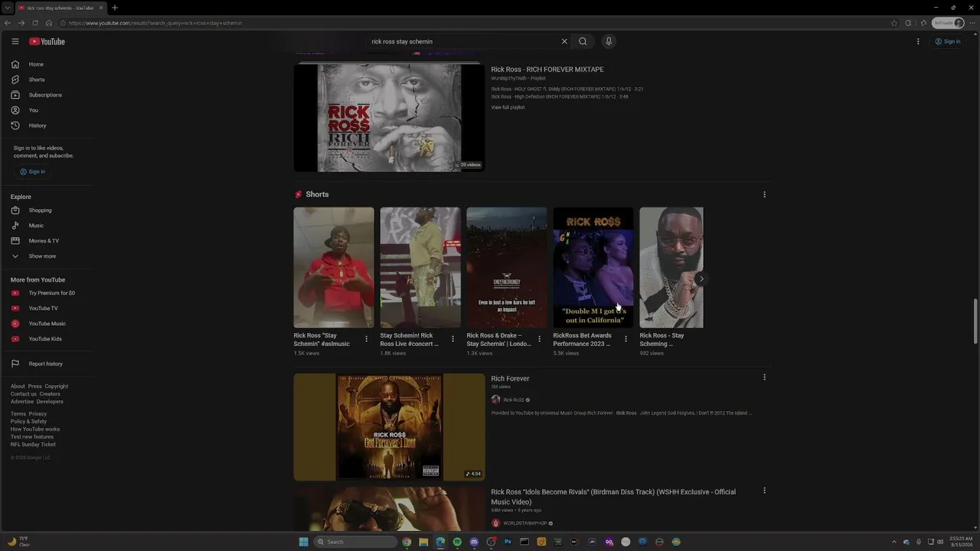Open more options for Rich Forever result
Image resolution: width=980 pixels, height=551 pixels.
(764, 377)
